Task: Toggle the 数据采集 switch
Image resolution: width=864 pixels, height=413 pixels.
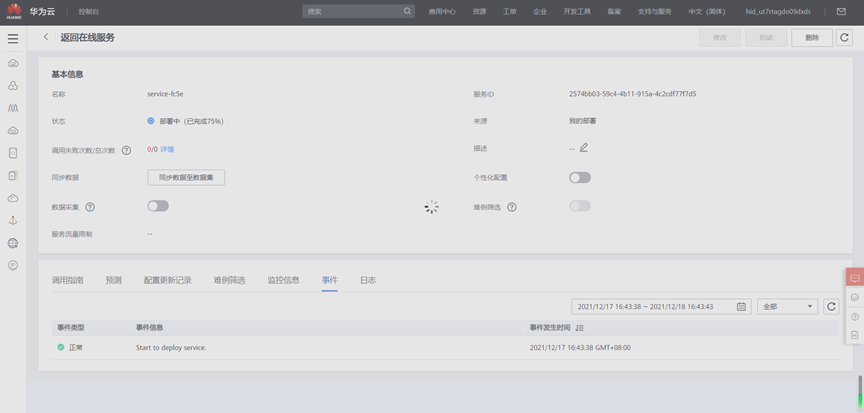Action: [158, 206]
